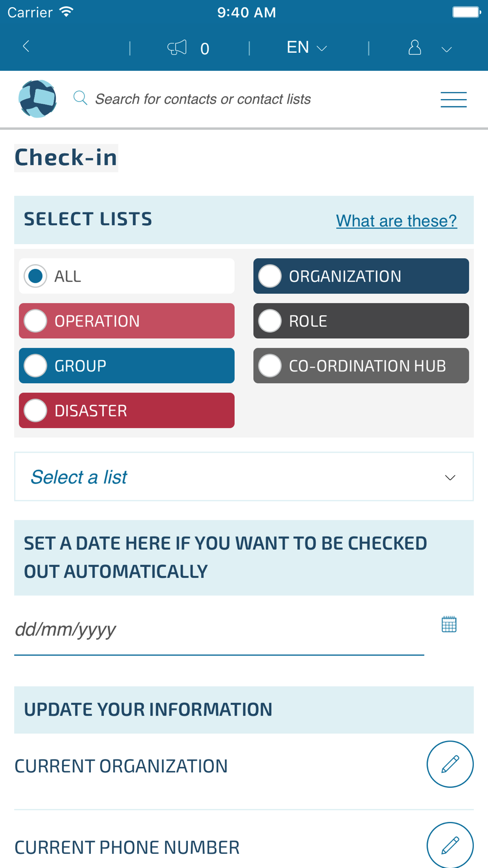The image size is (488, 868).
Task: Select the Co-ordination Hub radio option
Action: pos(270,366)
